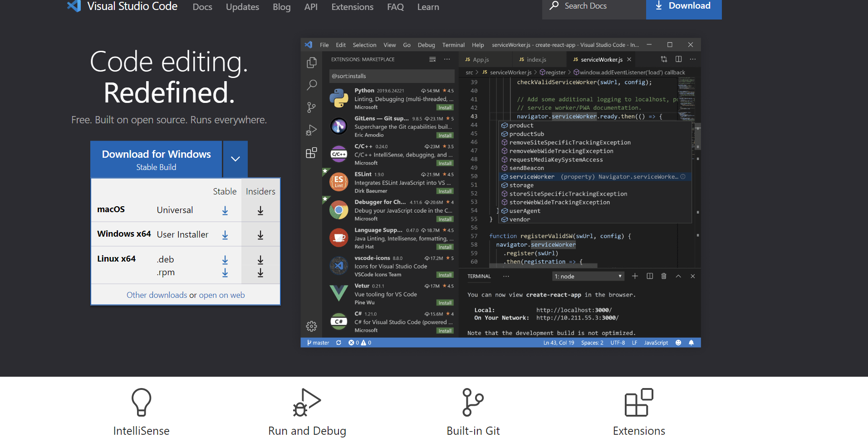Click the split terminal icon
Viewport: 868px width, 442px height.
tap(649, 276)
